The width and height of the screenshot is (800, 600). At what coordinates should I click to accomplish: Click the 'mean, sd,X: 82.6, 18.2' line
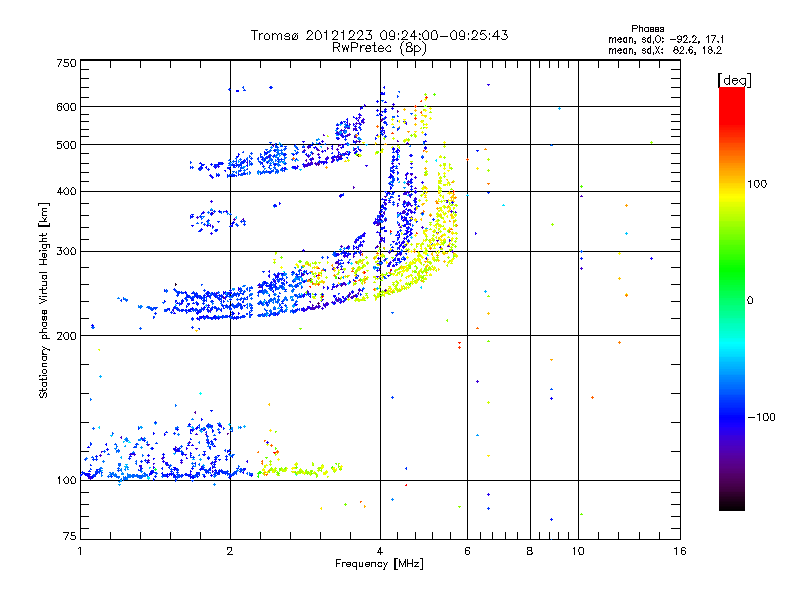pos(665,51)
